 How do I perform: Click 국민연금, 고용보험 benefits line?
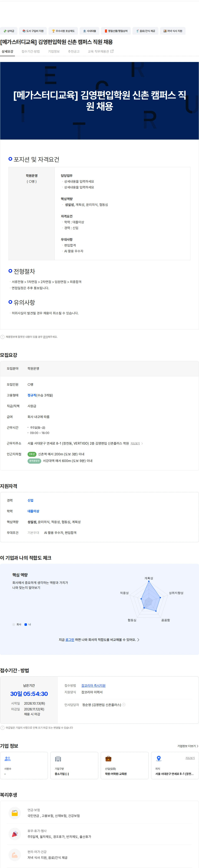pos(53,816)
